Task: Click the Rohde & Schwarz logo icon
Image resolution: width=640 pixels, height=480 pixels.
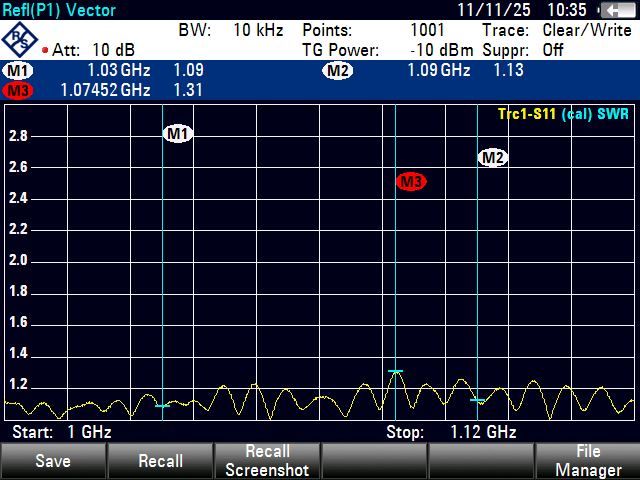Action: pyautogui.click(x=19, y=40)
